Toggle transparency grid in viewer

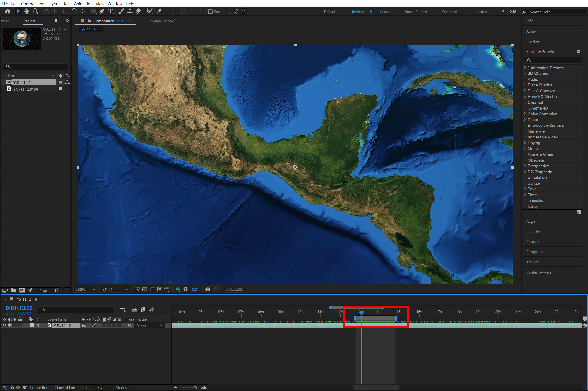click(x=145, y=289)
